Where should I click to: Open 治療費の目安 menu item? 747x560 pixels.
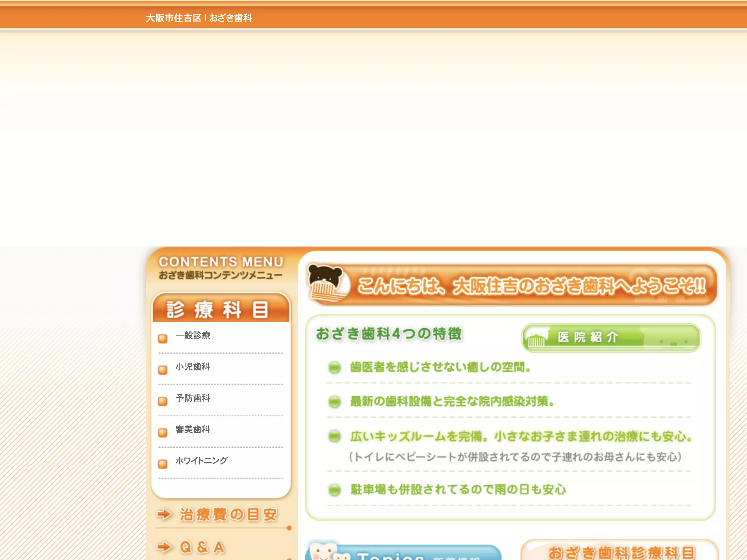click(x=228, y=515)
